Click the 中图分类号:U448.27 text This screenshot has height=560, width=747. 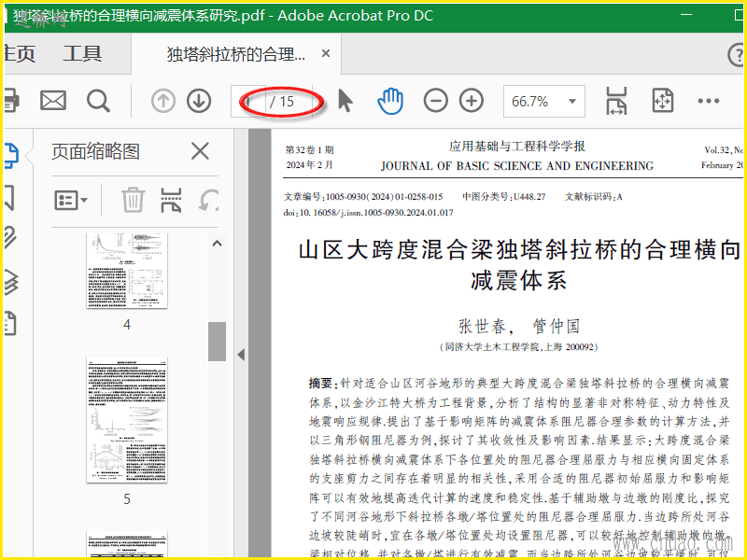(504, 197)
